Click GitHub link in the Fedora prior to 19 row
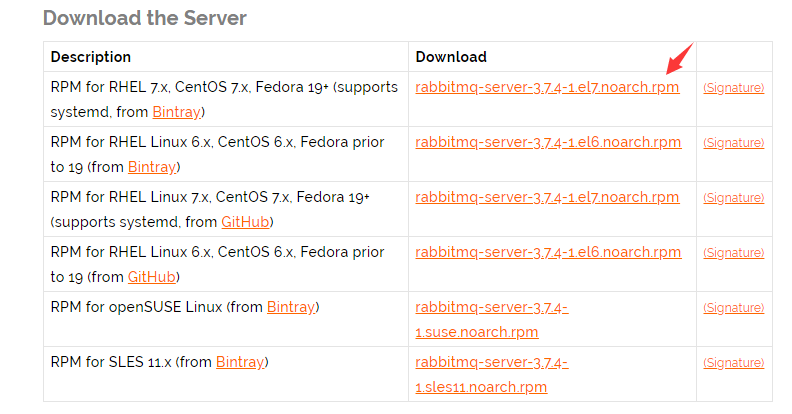 (x=152, y=277)
